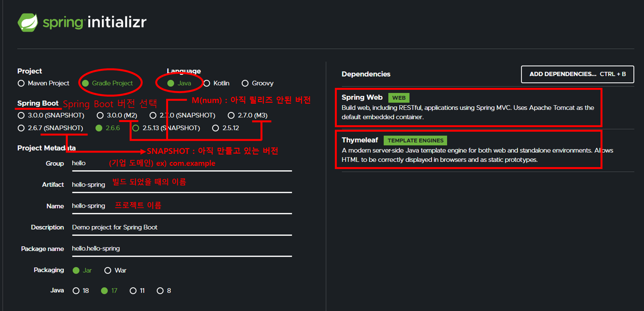This screenshot has height=311, width=644.
Task: Edit the Package name field
Action: pos(182,249)
